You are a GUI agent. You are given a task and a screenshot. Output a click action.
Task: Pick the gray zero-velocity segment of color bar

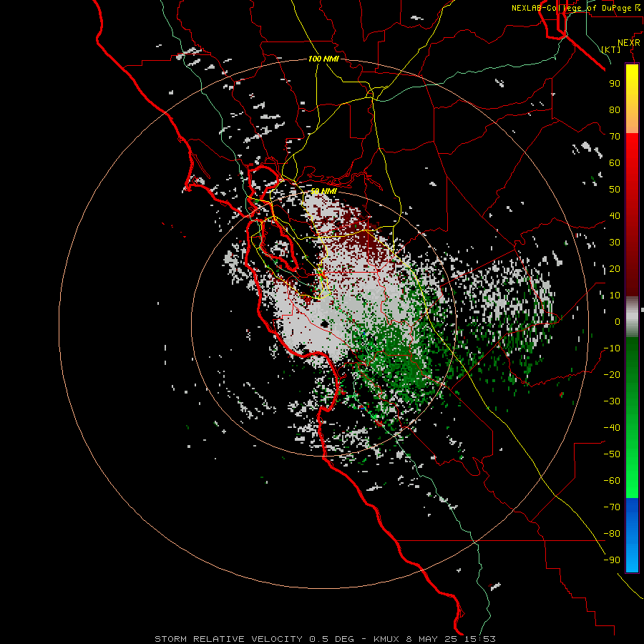(632, 317)
